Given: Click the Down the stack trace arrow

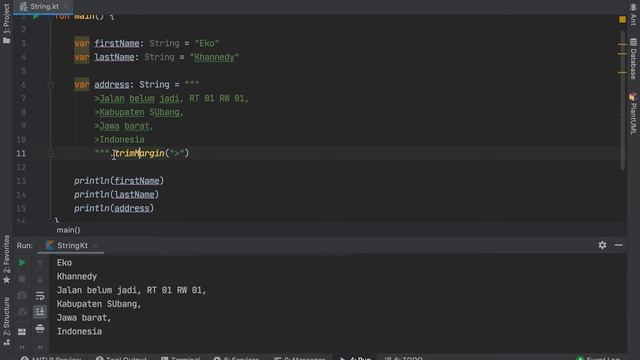Looking at the screenshot, I should point(40,280).
